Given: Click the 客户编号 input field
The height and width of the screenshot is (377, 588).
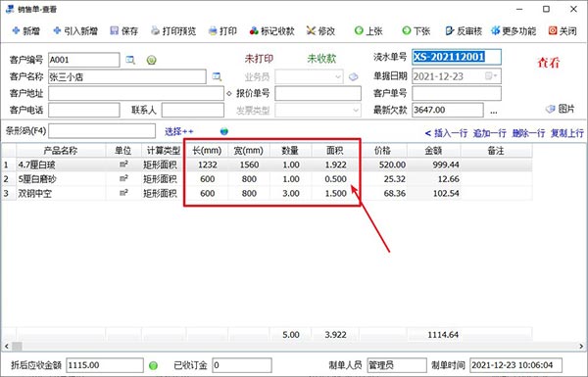Looking at the screenshot, I should click(x=84, y=60).
